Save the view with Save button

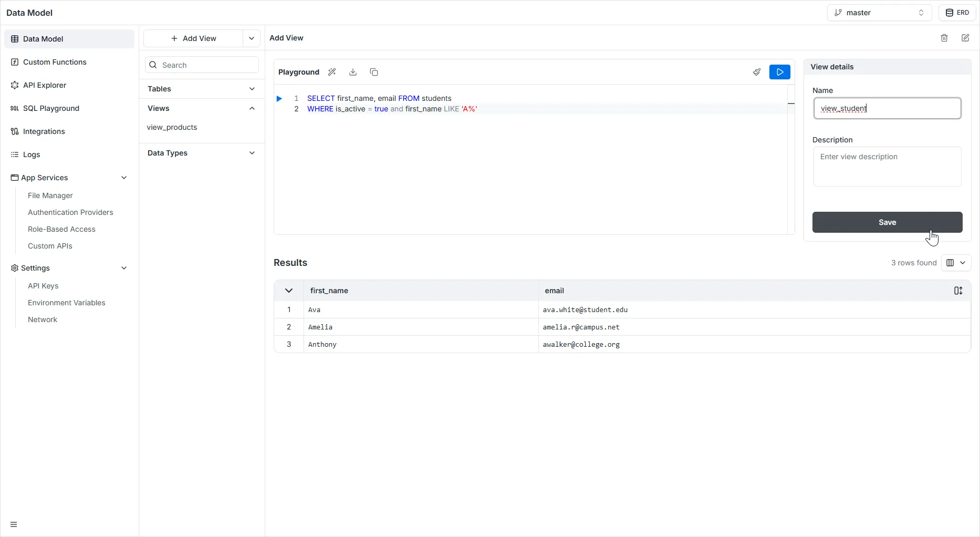[x=887, y=222]
